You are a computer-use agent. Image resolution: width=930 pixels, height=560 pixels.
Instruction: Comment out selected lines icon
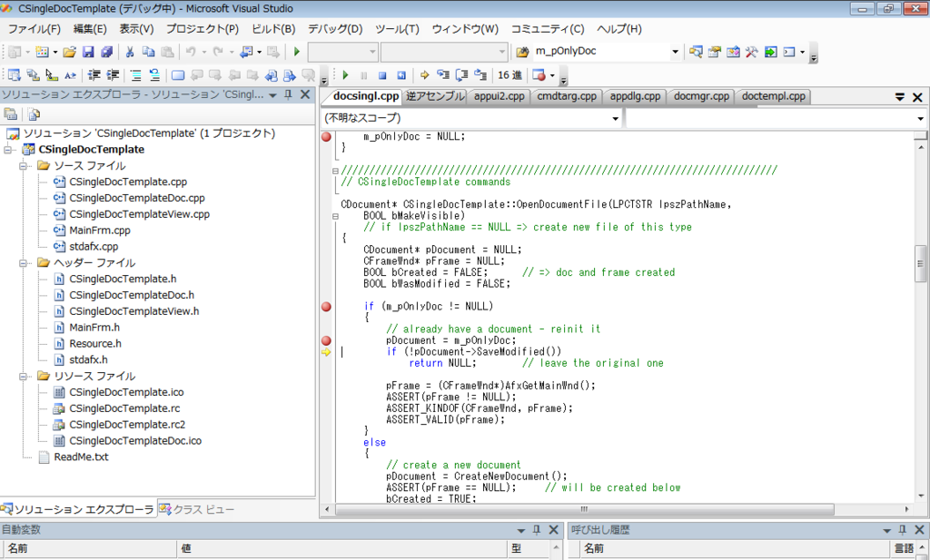pyautogui.click(x=136, y=75)
